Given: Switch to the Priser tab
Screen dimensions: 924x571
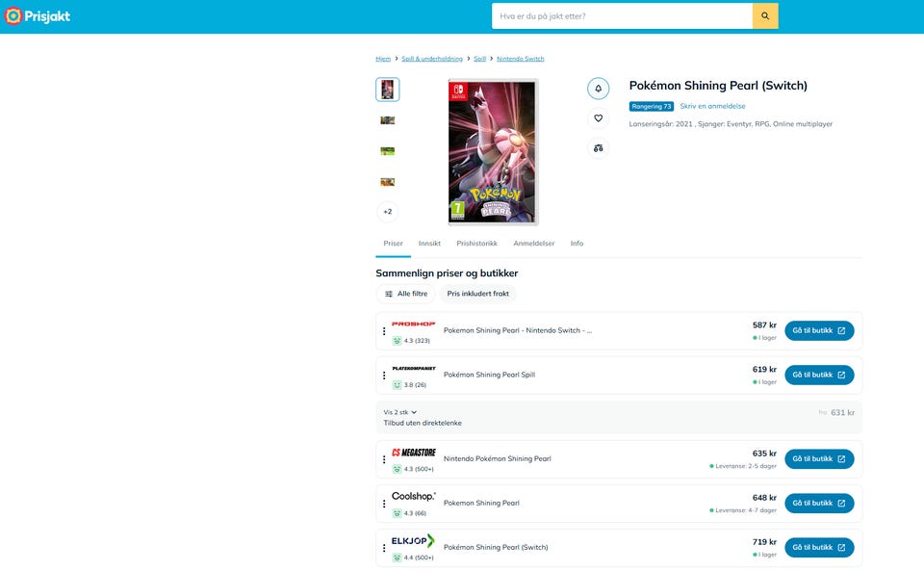Looking at the screenshot, I should [393, 244].
